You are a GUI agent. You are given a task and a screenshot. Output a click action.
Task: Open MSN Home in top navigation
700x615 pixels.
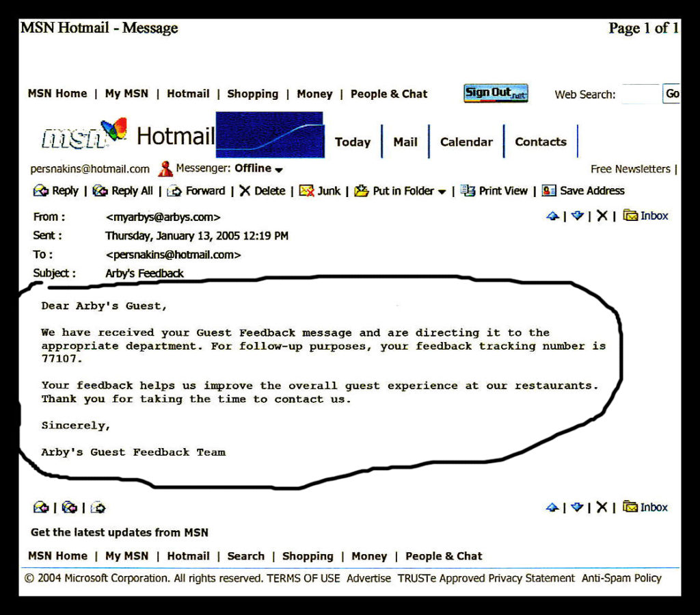click(57, 94)
